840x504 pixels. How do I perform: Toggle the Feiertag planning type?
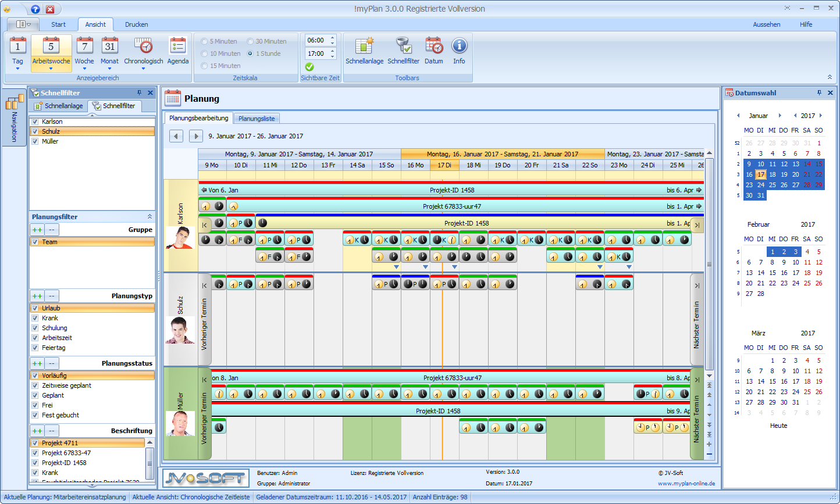point(35,348)
